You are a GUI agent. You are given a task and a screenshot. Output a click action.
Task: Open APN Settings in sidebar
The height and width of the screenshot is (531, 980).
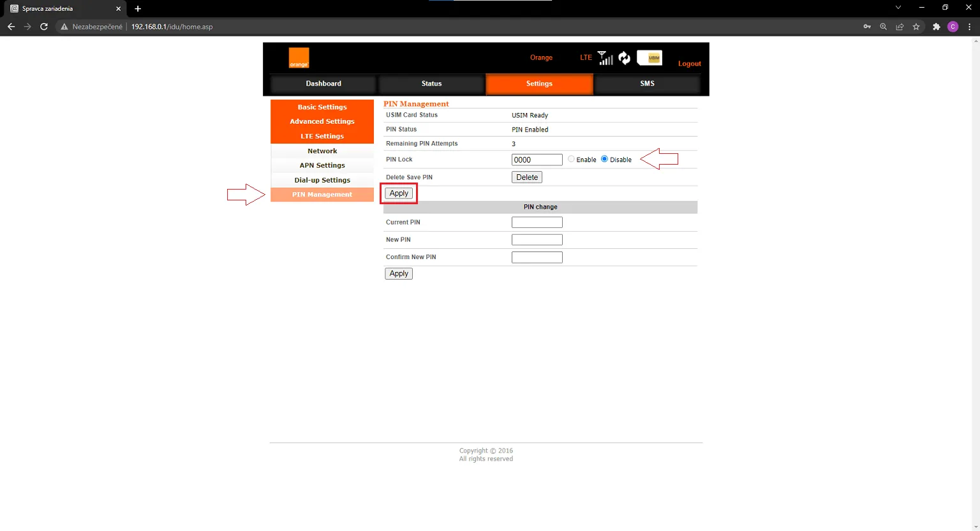pyautogui.click(x=322, y=165)
